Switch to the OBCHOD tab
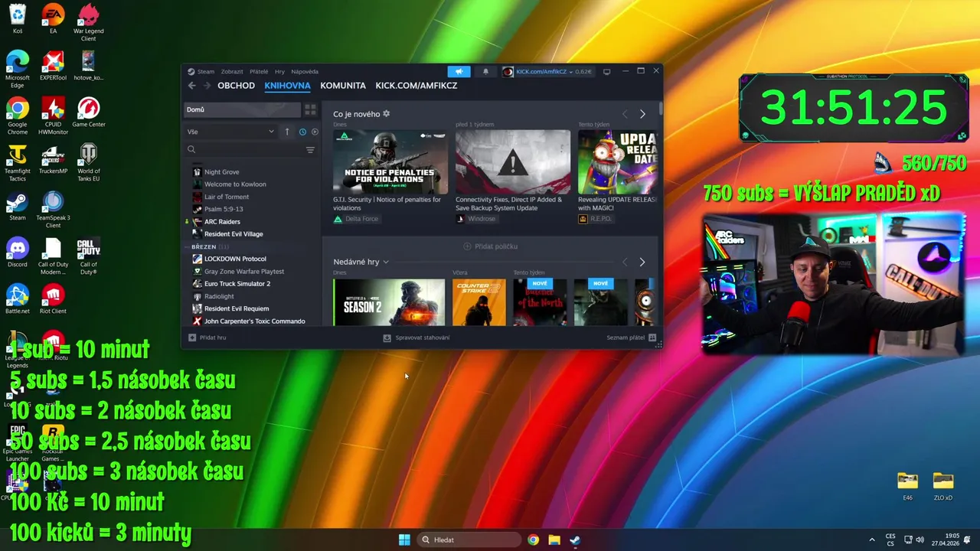Viewport: 980px width, 551px height. coord(236,86)
